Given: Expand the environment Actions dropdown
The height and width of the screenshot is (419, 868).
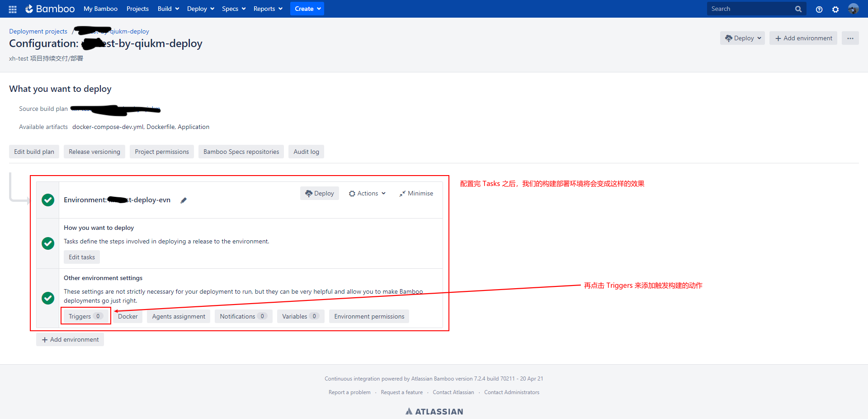Looking at the screenshot, I should (367, 193).
